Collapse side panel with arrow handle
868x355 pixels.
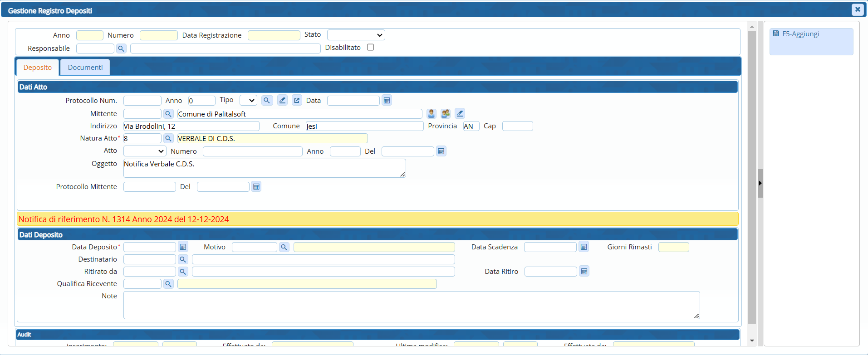pyautogui.click(x=760, y=183)
